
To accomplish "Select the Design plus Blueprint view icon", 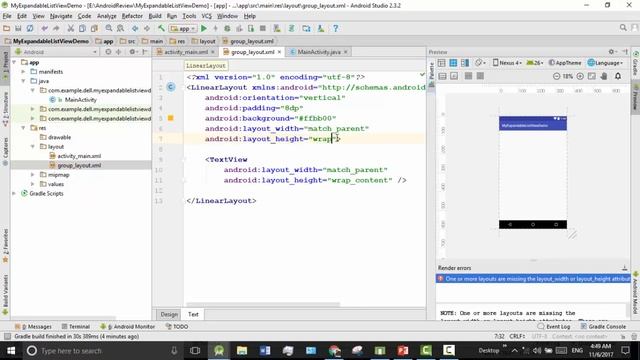I will pyautogui.click(x=465, y=63).
